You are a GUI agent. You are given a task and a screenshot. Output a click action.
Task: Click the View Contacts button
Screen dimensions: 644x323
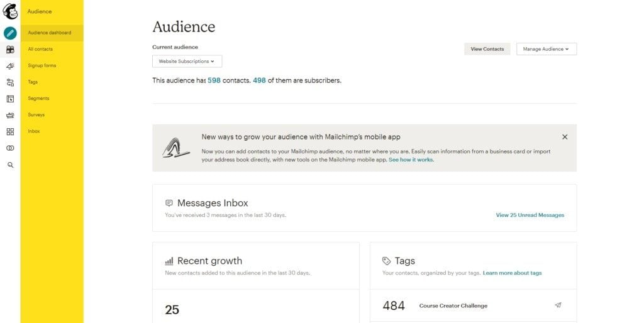[x=487, y=49]
